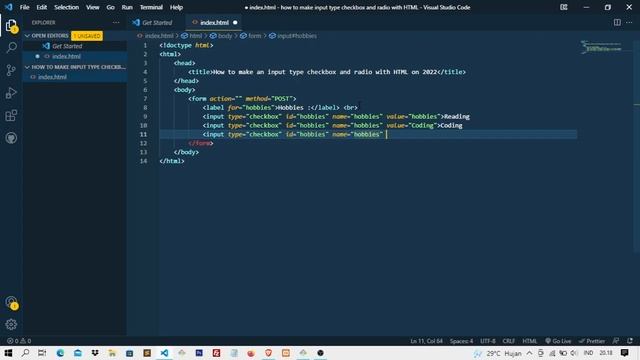Open FileZilla from the taskbar
This screenshot has width=640, height=360.
point(216,353)
